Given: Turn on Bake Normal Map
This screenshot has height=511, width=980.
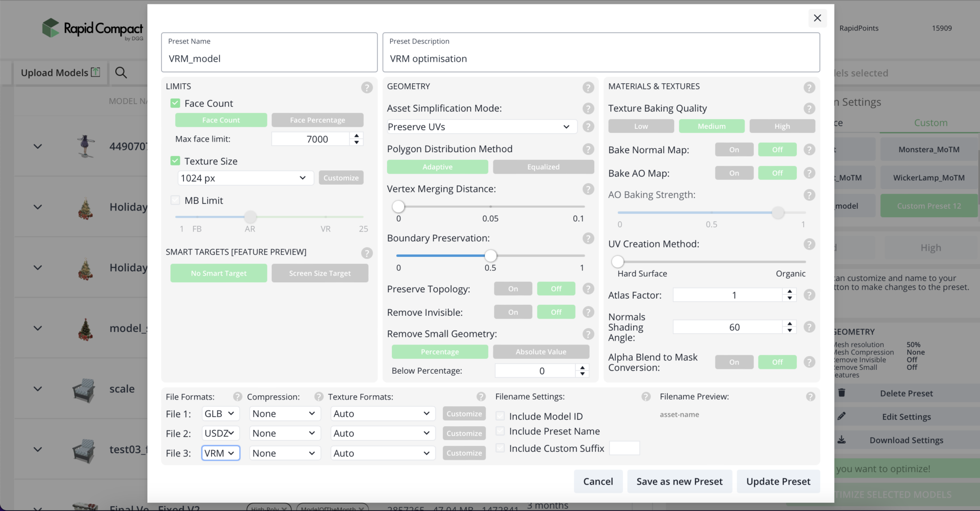Looking at the screenshot, I should pos(734,149).
